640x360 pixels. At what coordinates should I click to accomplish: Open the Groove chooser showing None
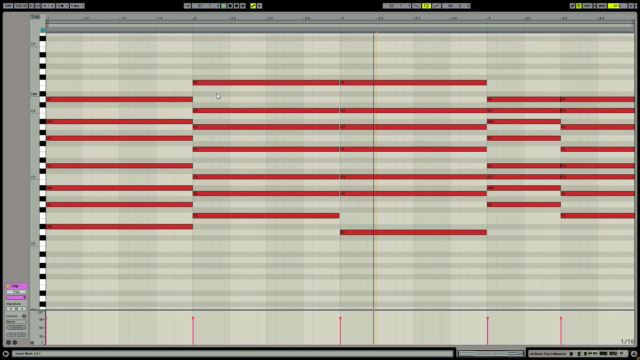[x=16, y=322]
